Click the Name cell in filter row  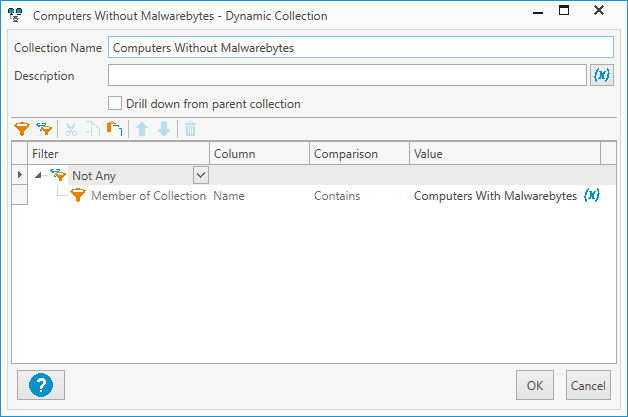[x=229, y=195]
